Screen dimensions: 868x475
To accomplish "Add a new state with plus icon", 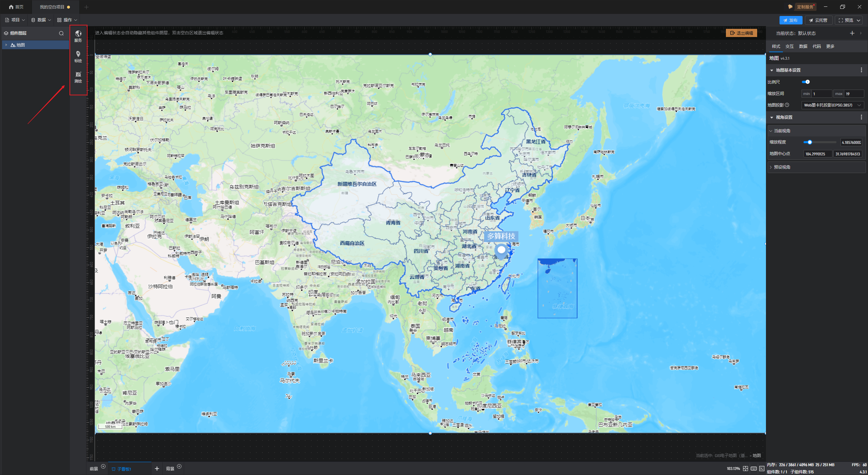I will click(x=852, y=33).
